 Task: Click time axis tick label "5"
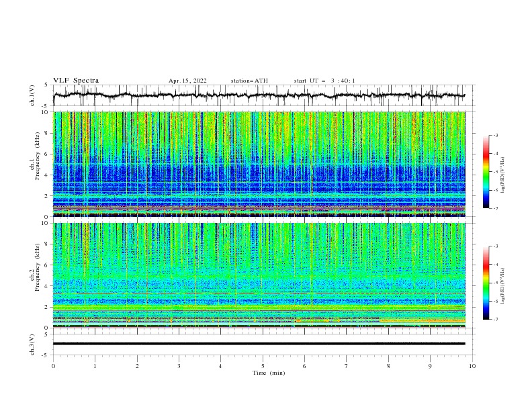[x=263, y=366]
